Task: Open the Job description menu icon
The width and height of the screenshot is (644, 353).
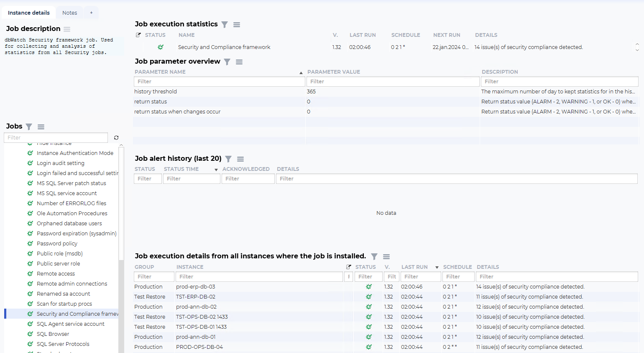Action: click(67, 29)
